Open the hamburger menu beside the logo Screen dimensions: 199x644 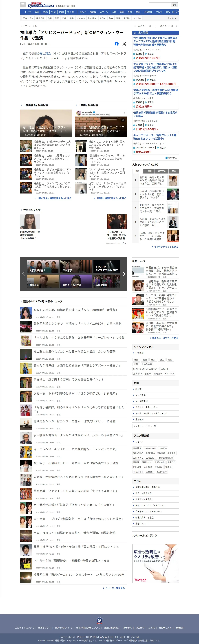point(23,5)
